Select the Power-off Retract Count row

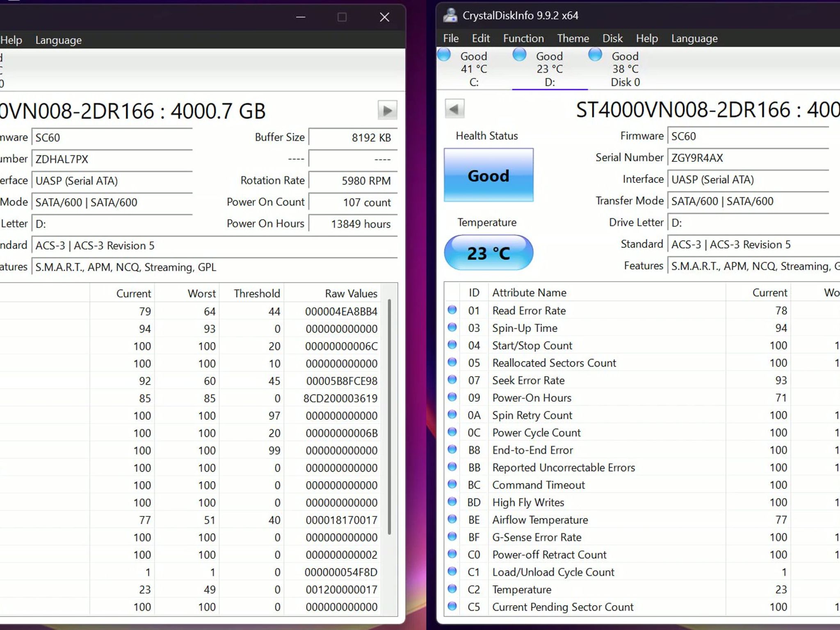pyautogui.click(x=642, y=555)
